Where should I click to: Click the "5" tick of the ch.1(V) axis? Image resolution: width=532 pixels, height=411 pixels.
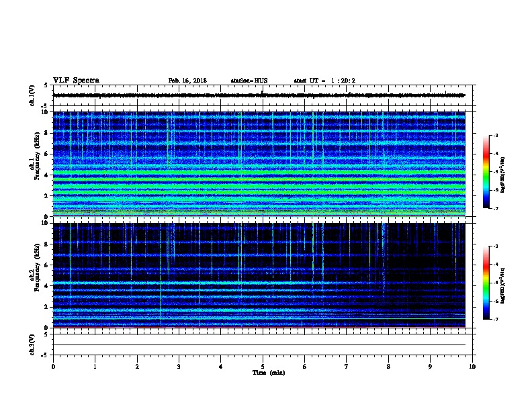coord(46,85)
